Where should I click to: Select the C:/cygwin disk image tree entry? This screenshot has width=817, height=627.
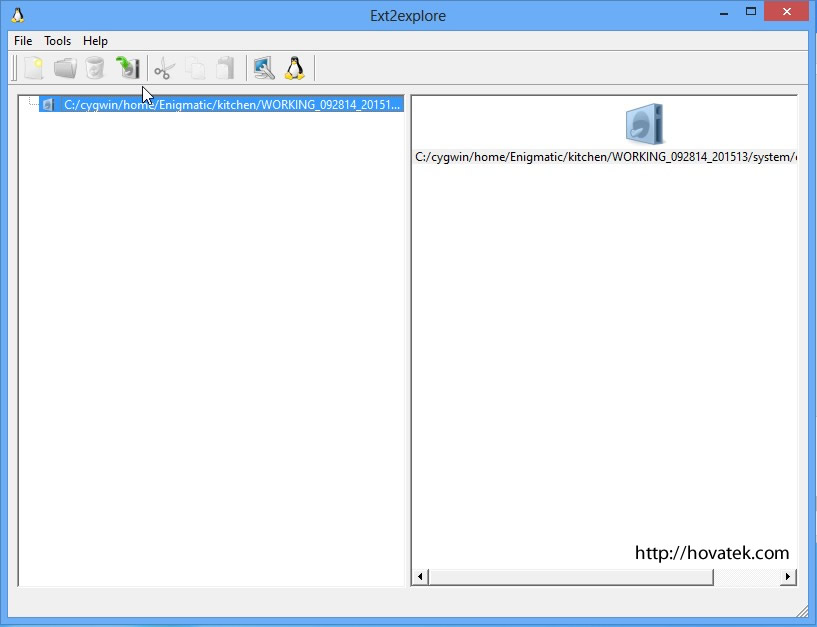(x=230, y=104)
